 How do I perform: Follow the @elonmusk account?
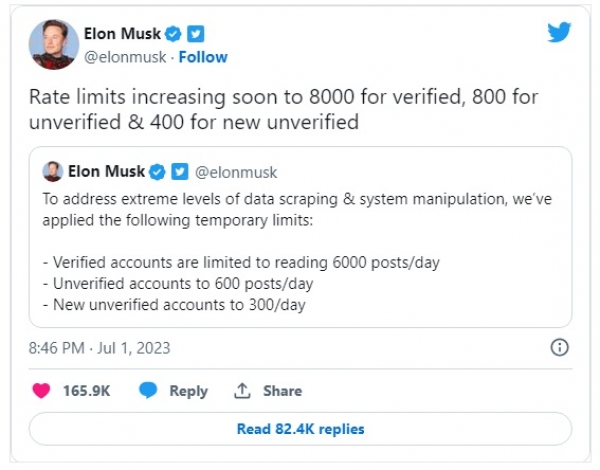203,57
